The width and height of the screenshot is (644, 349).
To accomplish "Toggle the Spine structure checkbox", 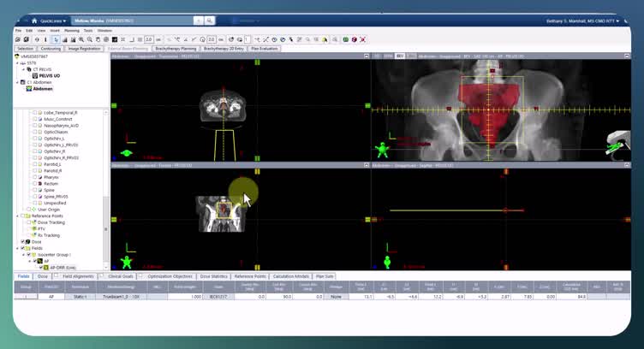I will tap(35, 190).
